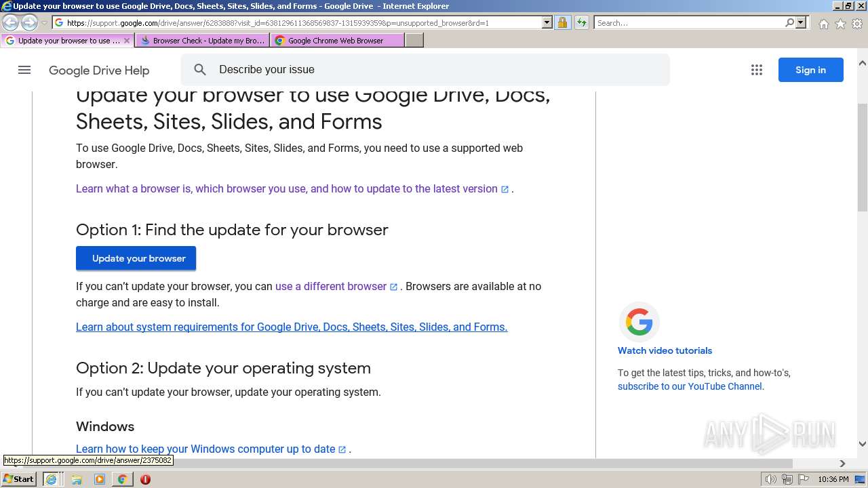Viewport: 868px width, 488px height.
Task: Open 'Watch video tutorials' link
Action: pos(665,350)
